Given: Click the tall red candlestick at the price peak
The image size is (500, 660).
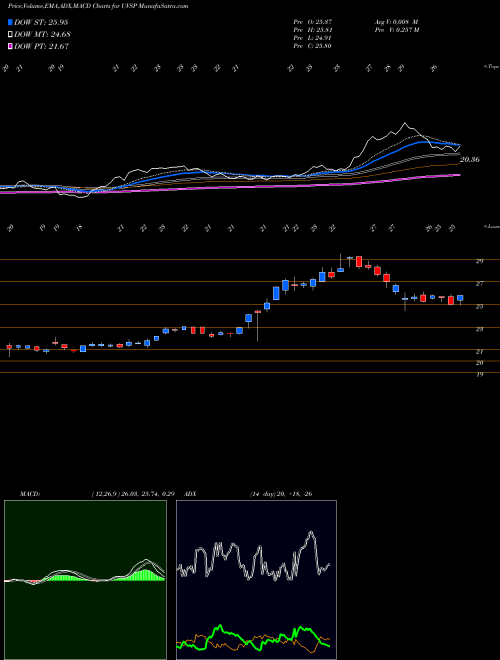Looking at the screenshot, I should tap(359, 261).
